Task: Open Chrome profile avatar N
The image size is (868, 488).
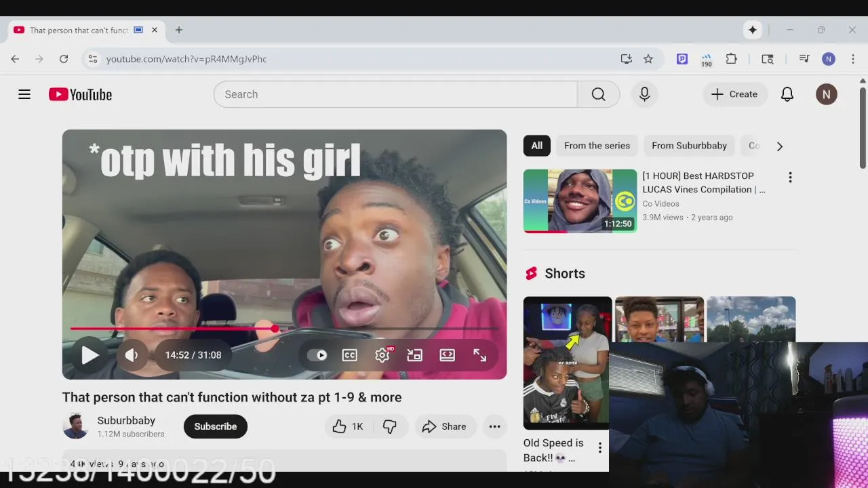Action: tap(829, 59)
